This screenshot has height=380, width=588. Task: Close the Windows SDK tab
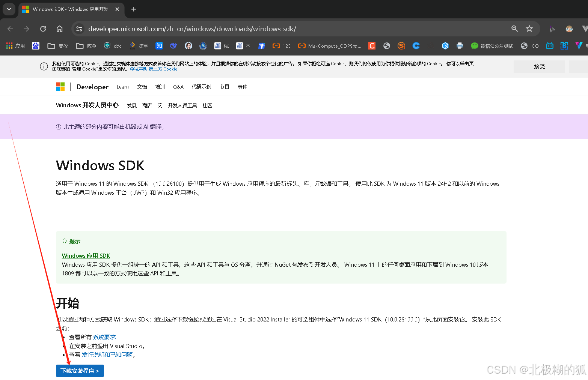(117, 9)
